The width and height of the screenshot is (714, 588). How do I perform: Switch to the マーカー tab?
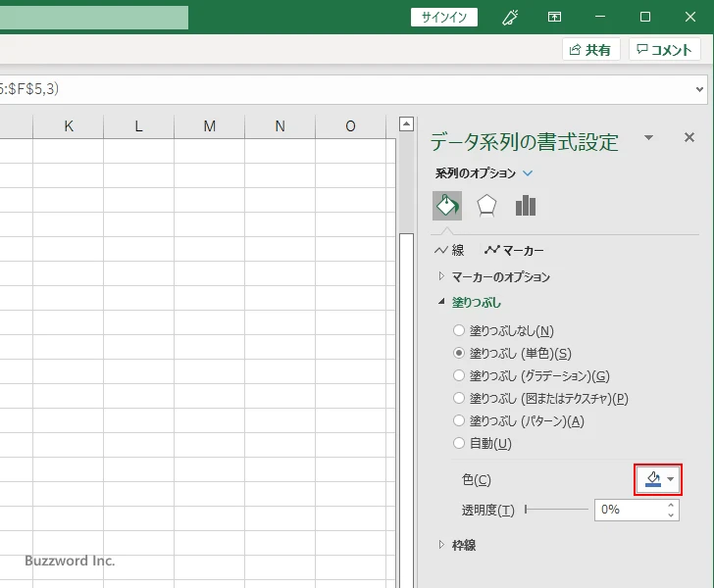tap(514, 250)
